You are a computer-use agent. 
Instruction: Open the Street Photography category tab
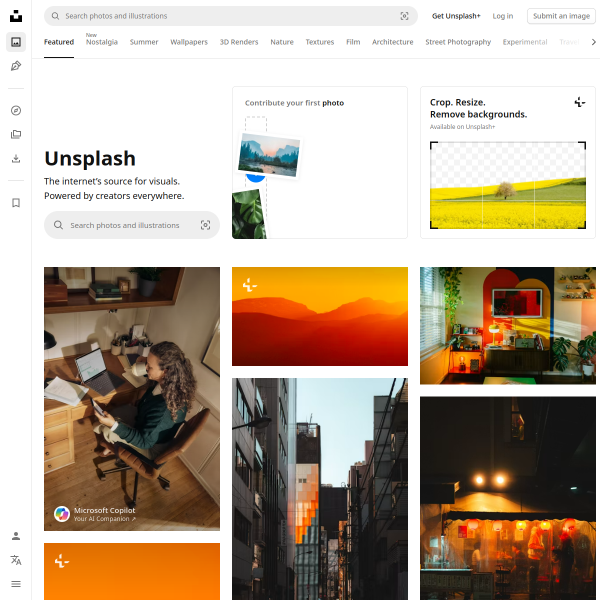pos(458,42)
